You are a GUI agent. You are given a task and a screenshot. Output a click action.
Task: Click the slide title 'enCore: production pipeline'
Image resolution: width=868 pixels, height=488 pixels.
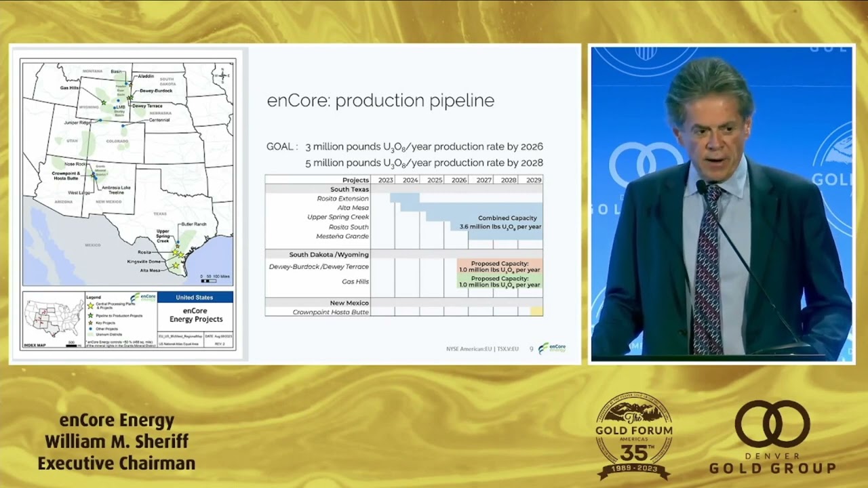(x=380, y=101)
